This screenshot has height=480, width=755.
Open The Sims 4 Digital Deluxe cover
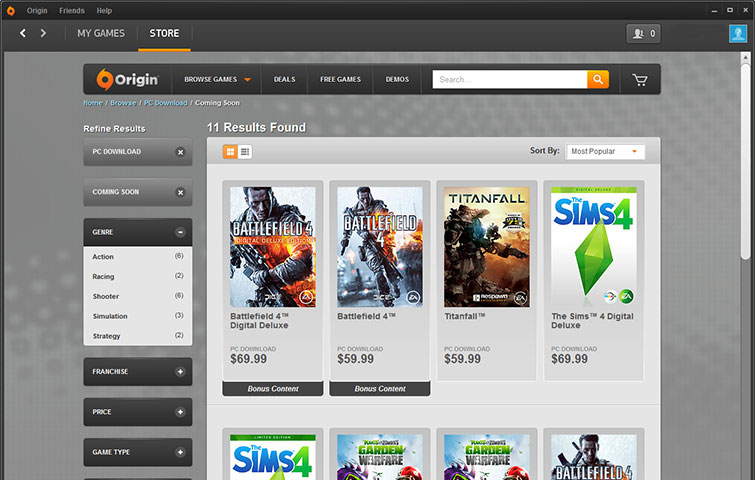pyautogui.click(x=594, y=247)
